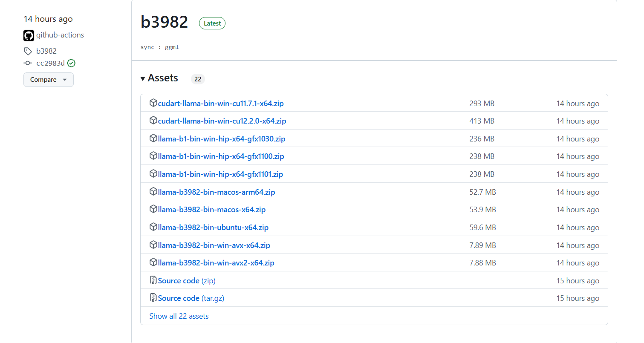Download llama-b3982-bin-macos-x64.zip
The height and width of the screenshot is (343, 644).
(212, 210)
